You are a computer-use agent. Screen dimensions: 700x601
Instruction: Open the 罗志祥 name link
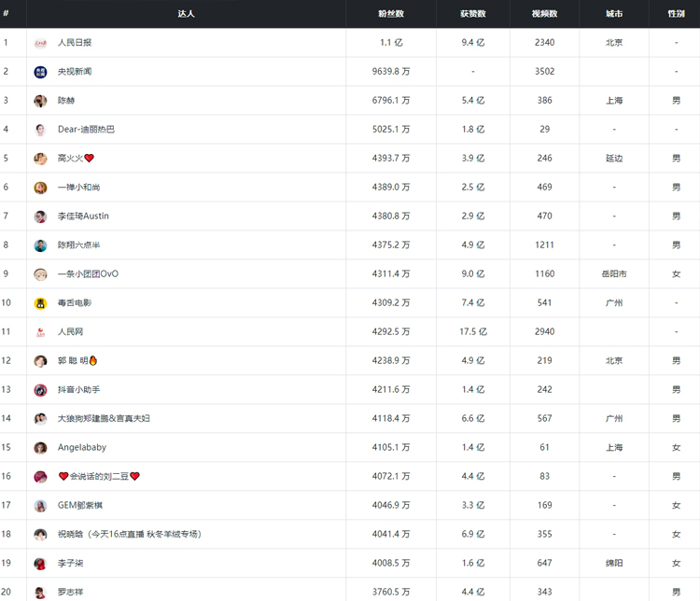click(71, 592)
